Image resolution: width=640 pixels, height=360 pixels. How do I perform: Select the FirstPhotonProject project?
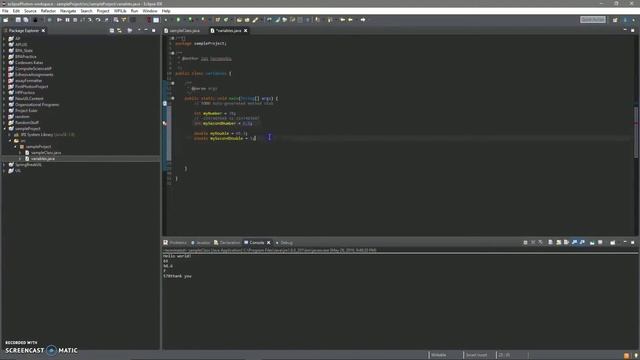click(31, 87)
